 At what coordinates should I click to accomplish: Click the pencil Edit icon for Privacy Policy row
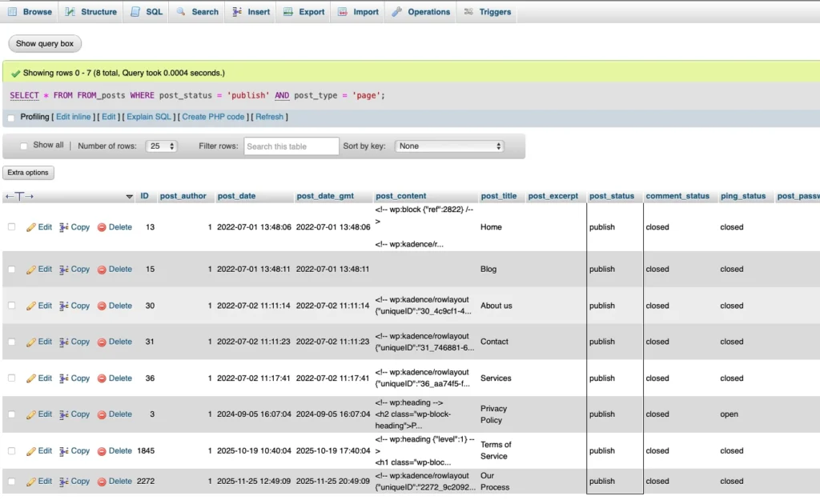tap(31, 414)
